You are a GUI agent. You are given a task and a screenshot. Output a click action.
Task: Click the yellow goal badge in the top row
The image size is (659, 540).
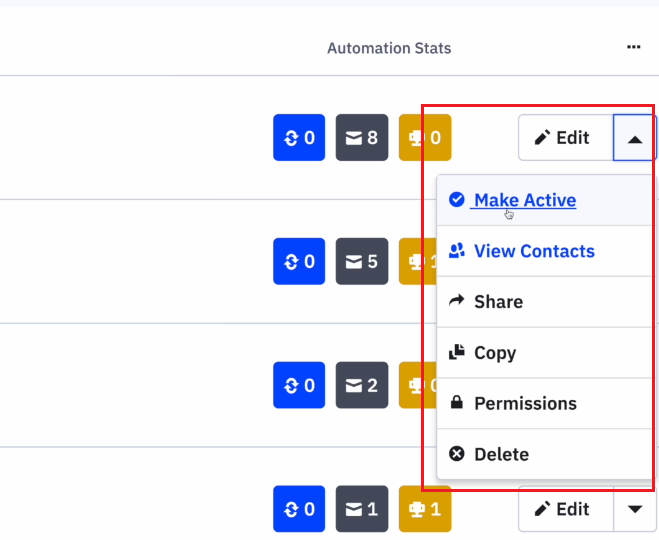(x=424, y=138)
